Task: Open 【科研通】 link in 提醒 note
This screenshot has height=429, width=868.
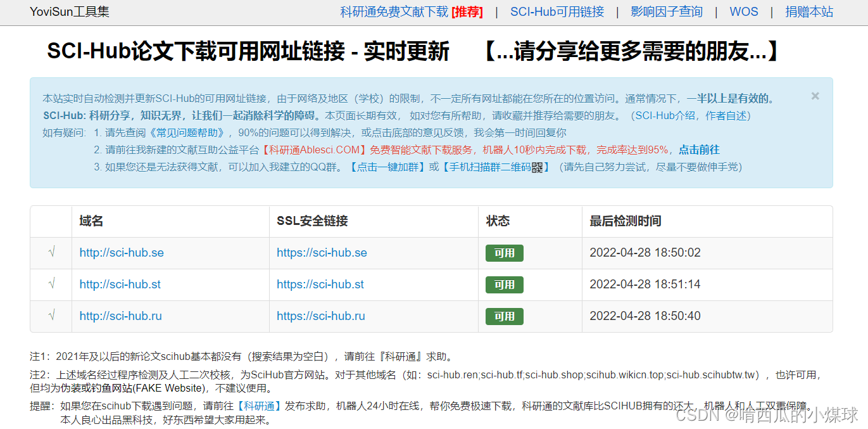Action: [x=258, y=406]
